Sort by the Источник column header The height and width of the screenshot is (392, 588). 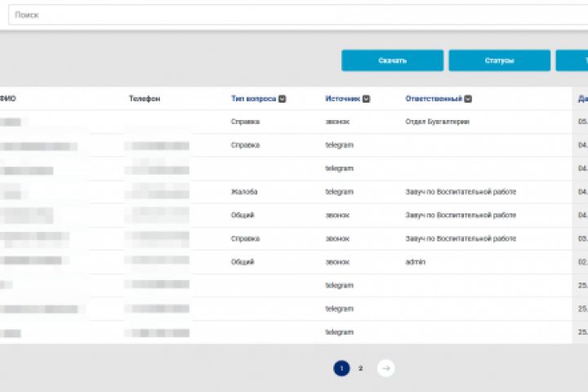pyautogui.click(x=342, y=99)
